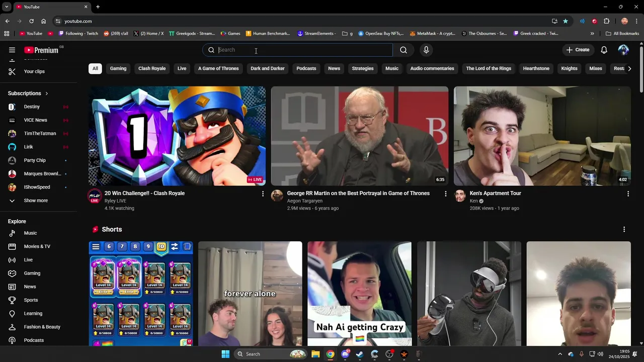
Task: Open the Destiny subscription channel
Action: [39, 107]
